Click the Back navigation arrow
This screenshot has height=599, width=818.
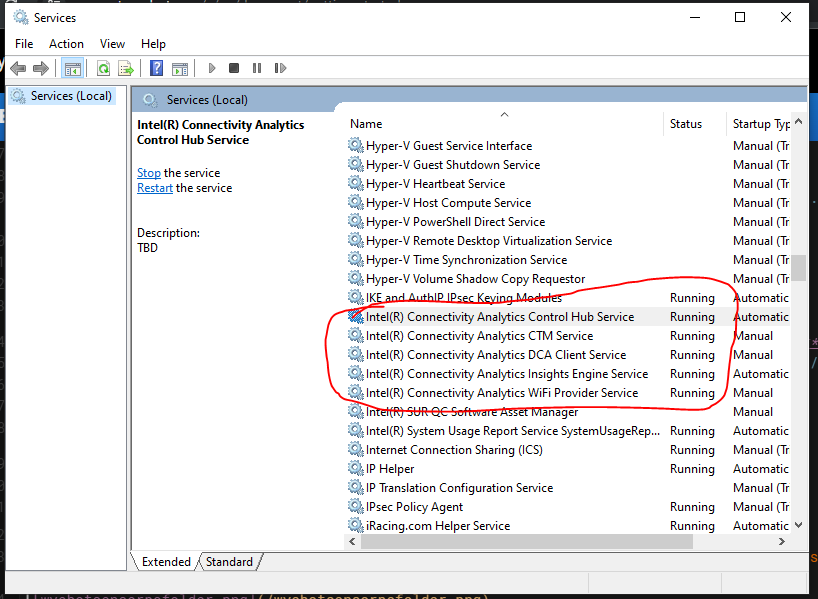[x=18, y=68]
